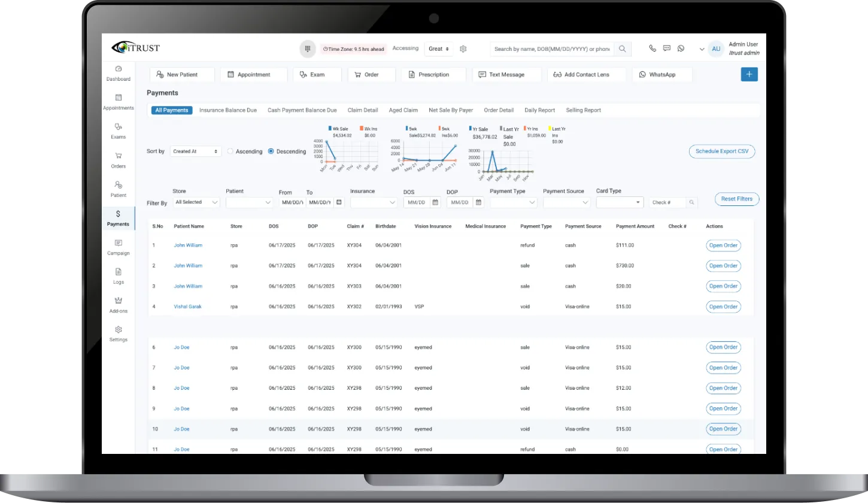Select Descending sort order

(x=271, y=151)
